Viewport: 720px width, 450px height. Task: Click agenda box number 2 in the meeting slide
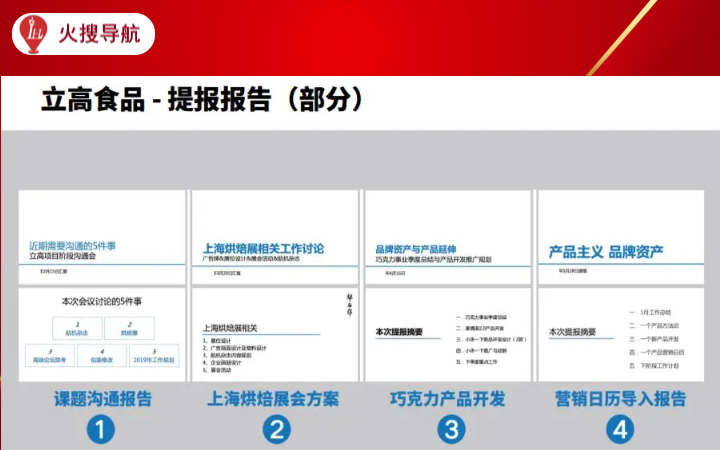click(x=129, y=328)
